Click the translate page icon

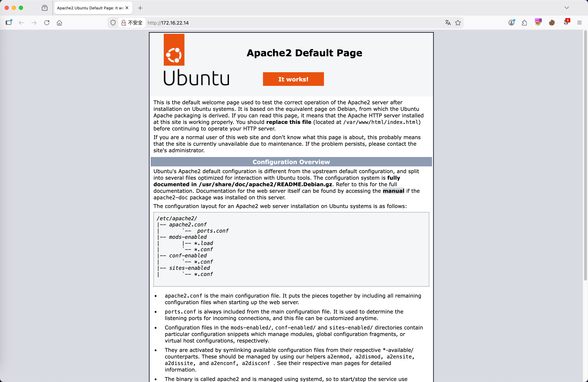pyautogui.click(x=448, y=23)
